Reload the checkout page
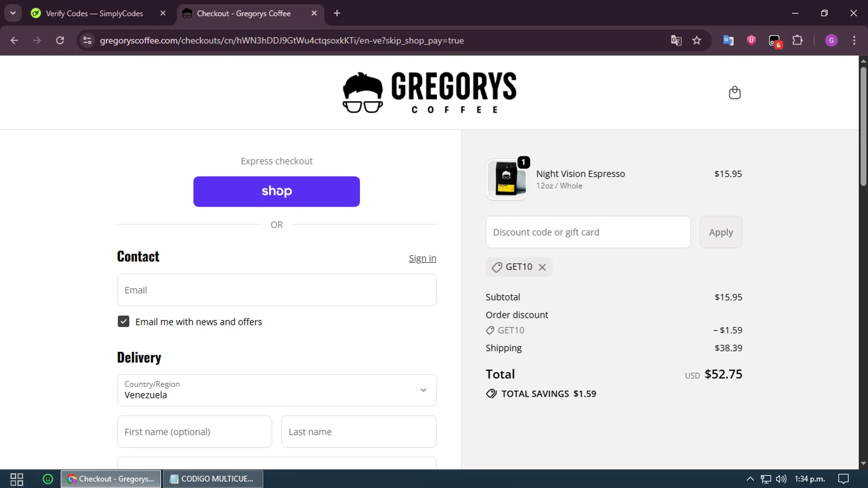This screenshot has width=868, height=488. tap(60, 41)
